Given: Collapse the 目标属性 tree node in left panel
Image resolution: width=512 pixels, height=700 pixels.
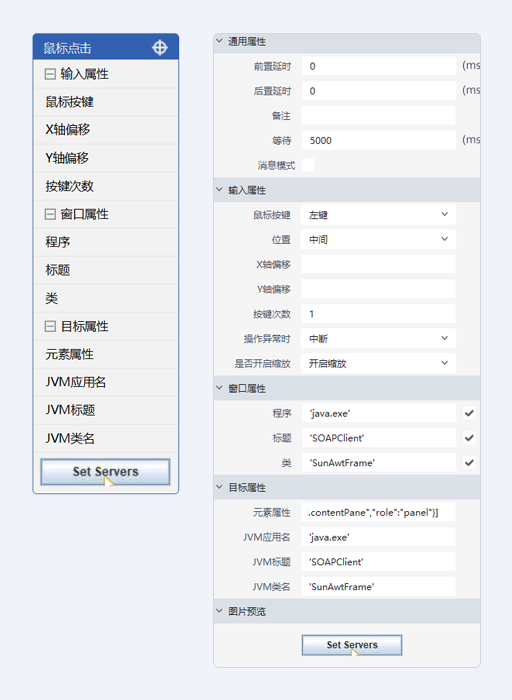Looking at the screenshot, I should (50, 326).
